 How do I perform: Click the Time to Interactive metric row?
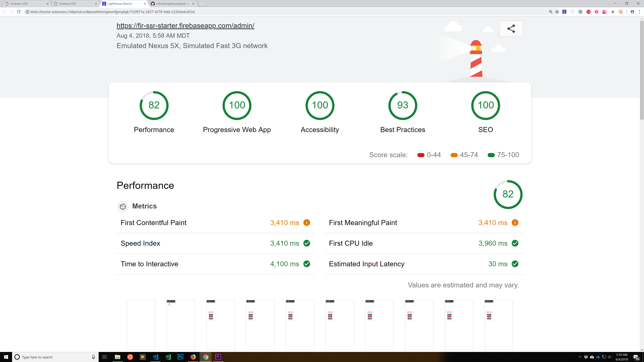tap(216, 264)
